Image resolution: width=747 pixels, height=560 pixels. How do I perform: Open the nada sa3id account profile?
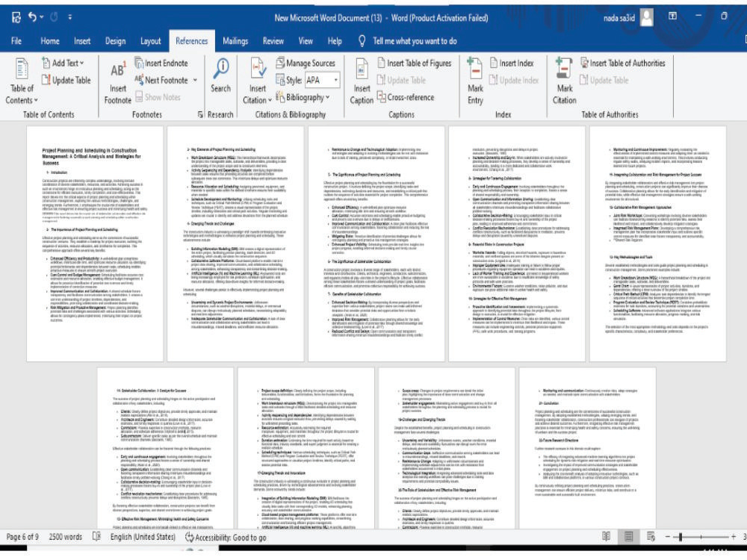click(628, 18)
